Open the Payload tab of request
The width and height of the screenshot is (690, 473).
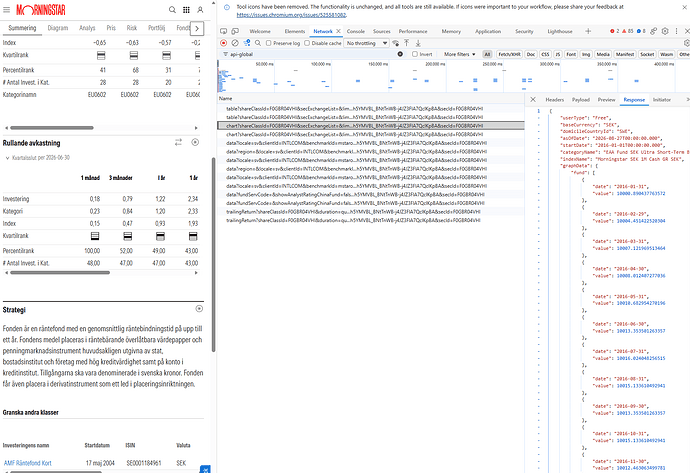[580, 99]
